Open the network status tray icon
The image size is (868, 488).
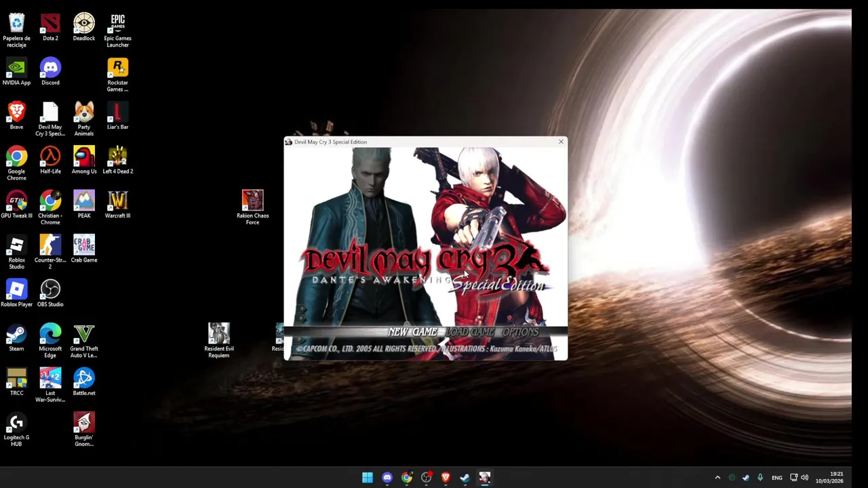793,478
